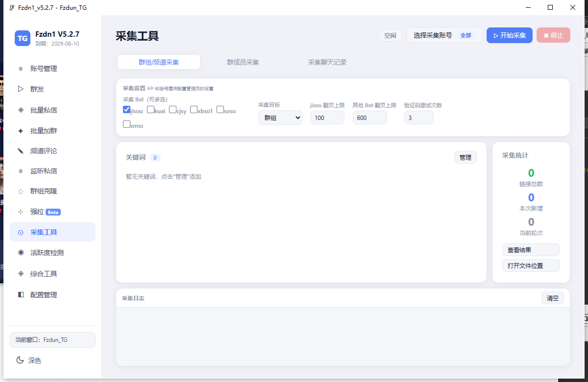Click the 综合工具 diamond icon
This screenshot has height=382, width=588.
21,274
